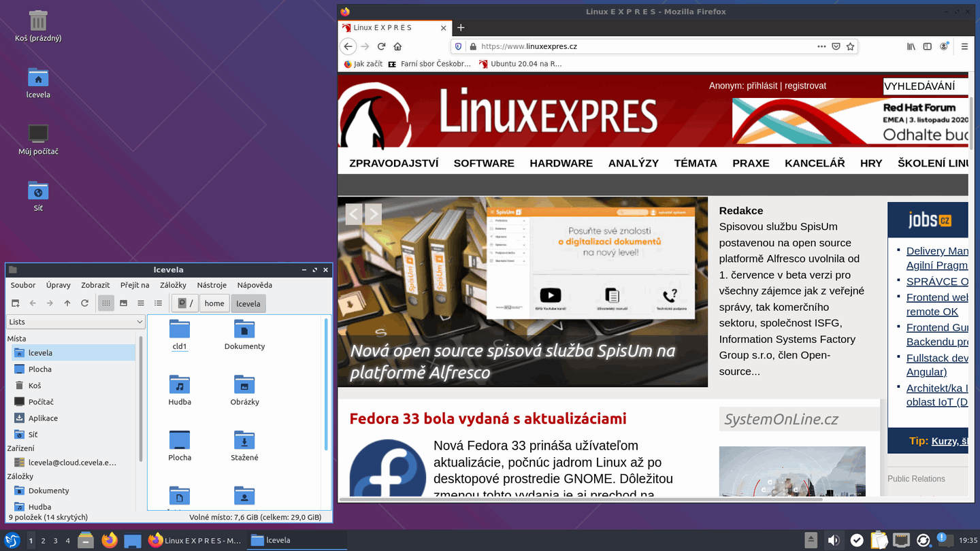Open Firefox hamburger menu
The height and width of the screenshot is (551, 980).
964,46
